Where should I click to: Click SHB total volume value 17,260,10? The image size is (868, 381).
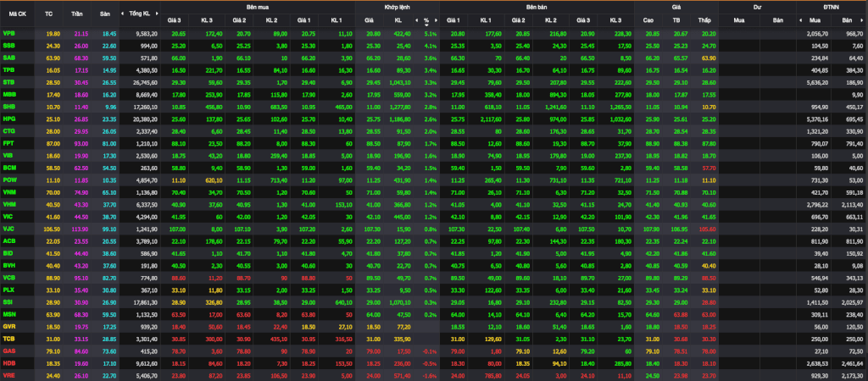click(x=146, y=106)
